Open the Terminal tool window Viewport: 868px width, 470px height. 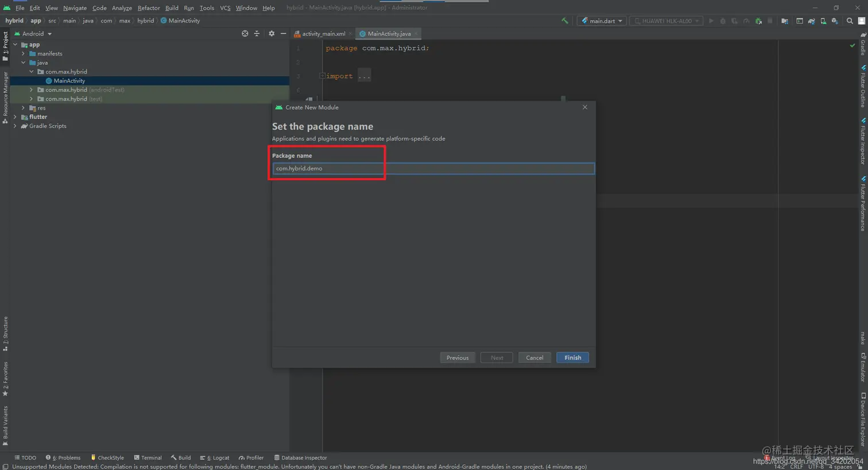148,458
